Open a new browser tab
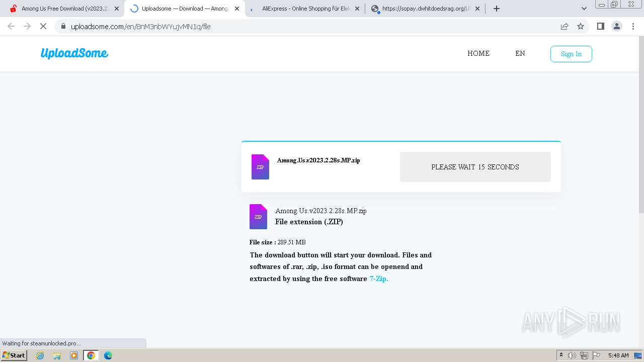 pyautogui.click(x=497, y=9)
